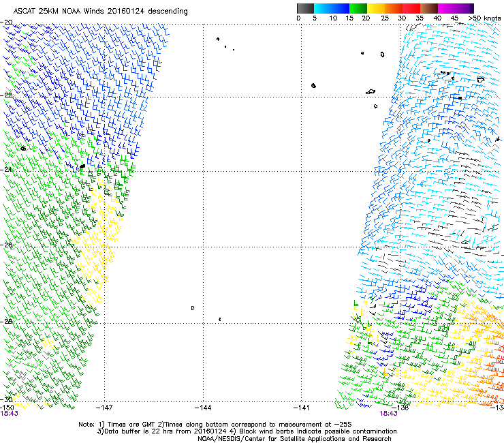Click the legend label '25'
The height and width of the screenshot is (443, 504).
[385, 18]
